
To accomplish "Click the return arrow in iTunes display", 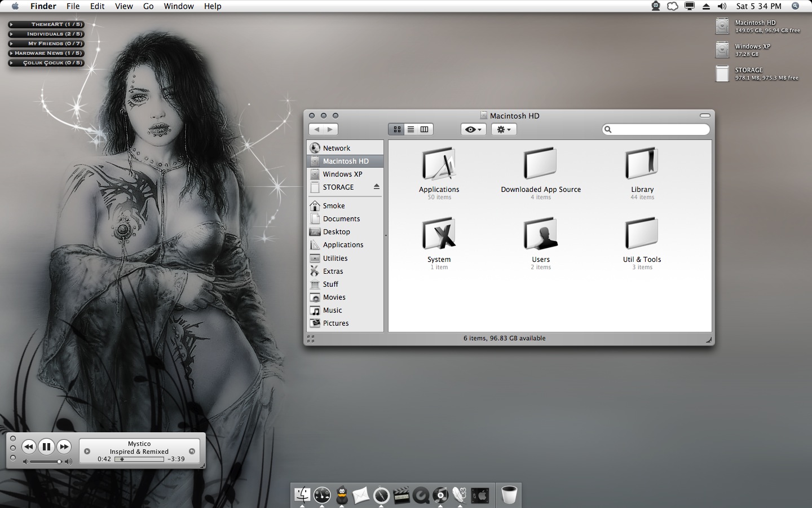I will coord(192,451).
